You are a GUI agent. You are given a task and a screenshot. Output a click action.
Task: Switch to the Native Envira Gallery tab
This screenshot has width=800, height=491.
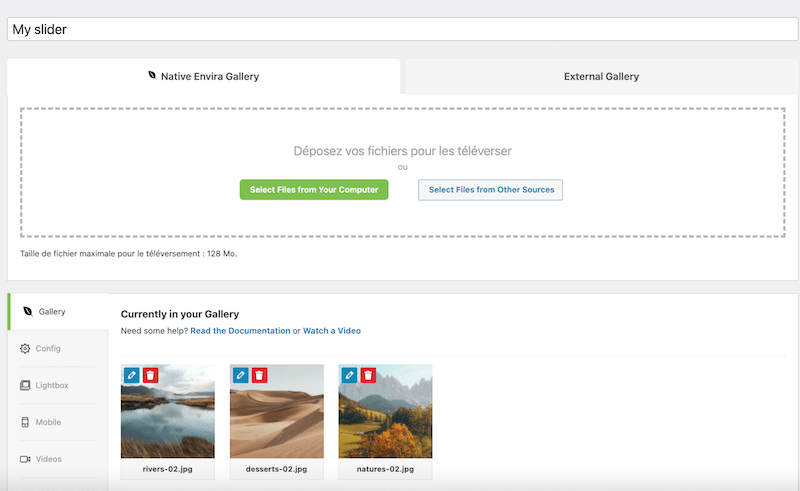(203, 76)
